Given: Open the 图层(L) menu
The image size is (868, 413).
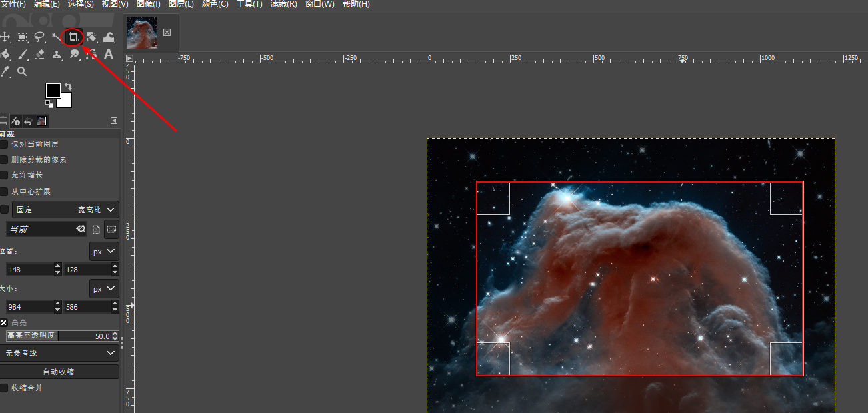Looking at the screenshot, I should click(x=181, y=4).
